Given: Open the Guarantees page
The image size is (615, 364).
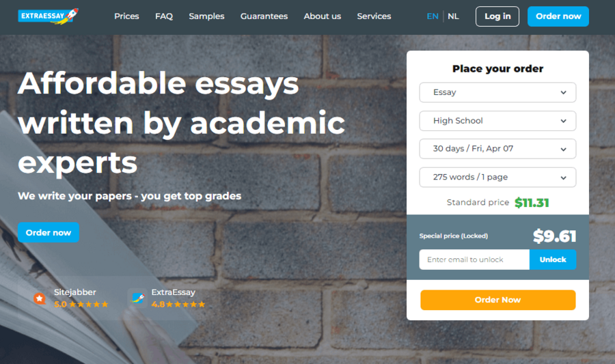Looking at the screenshot, I should pyautogui.click(x=264, y=16).
